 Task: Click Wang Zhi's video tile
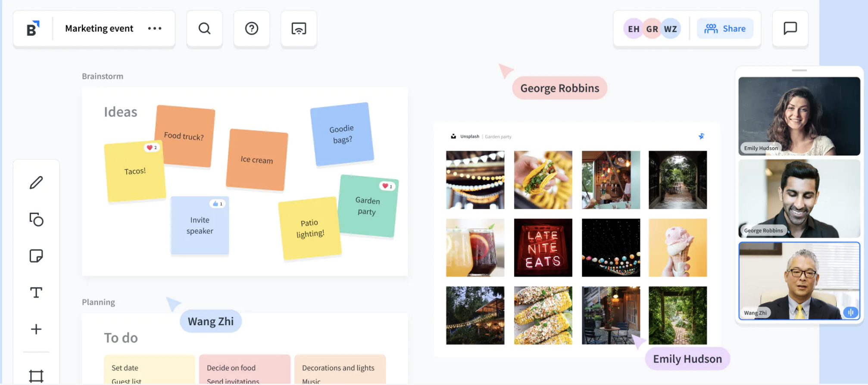799,281
